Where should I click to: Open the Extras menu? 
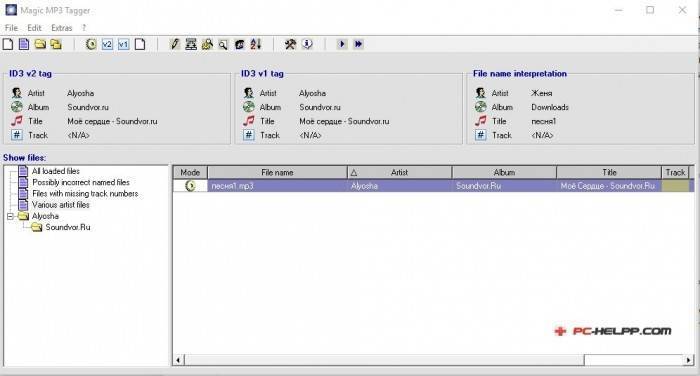tap(62, 28)
